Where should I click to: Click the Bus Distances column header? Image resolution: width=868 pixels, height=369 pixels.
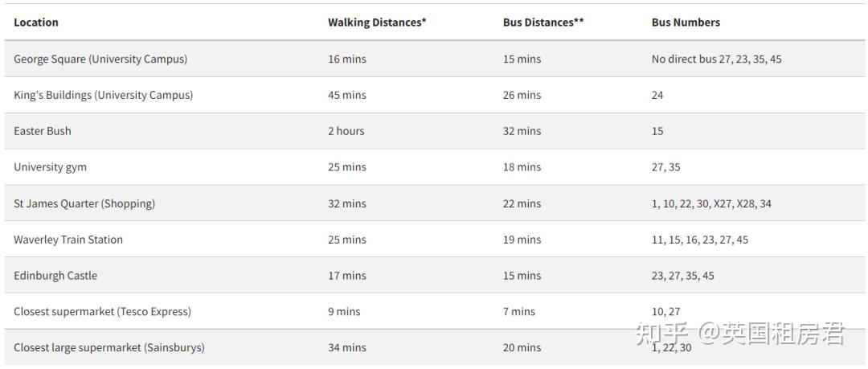pos(543,23)
